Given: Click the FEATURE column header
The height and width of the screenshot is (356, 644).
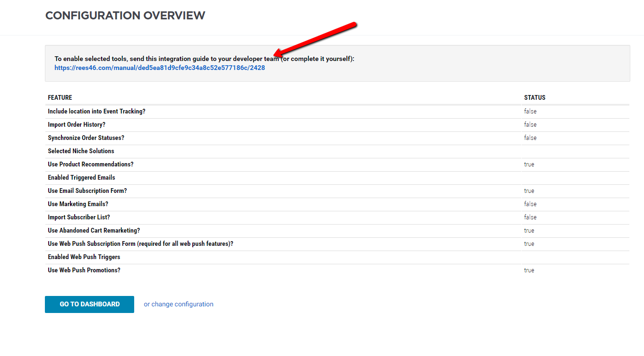Looking at the screenshot, I should [60, 97].
